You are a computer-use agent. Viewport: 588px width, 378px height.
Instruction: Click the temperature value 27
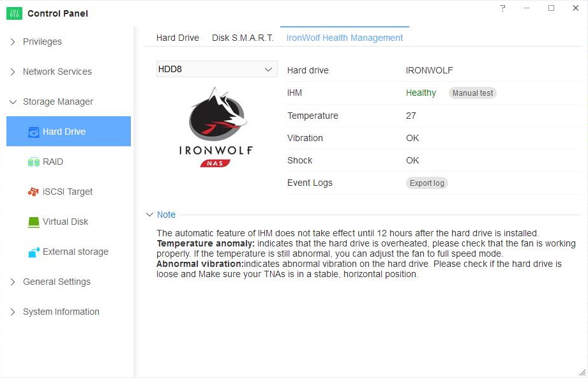[411, 116]
